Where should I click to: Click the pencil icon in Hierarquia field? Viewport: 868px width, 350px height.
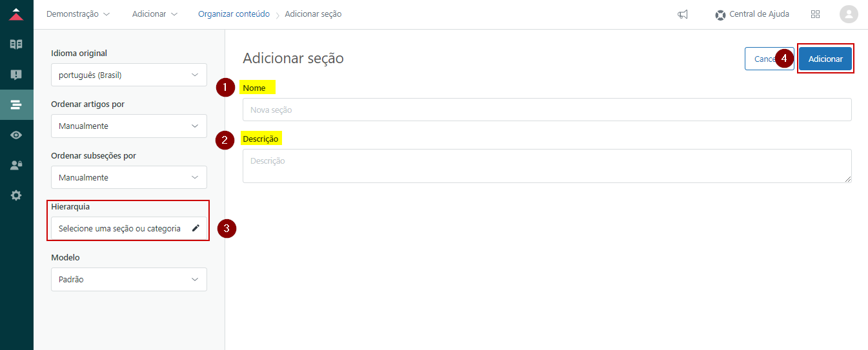[196, 228]
